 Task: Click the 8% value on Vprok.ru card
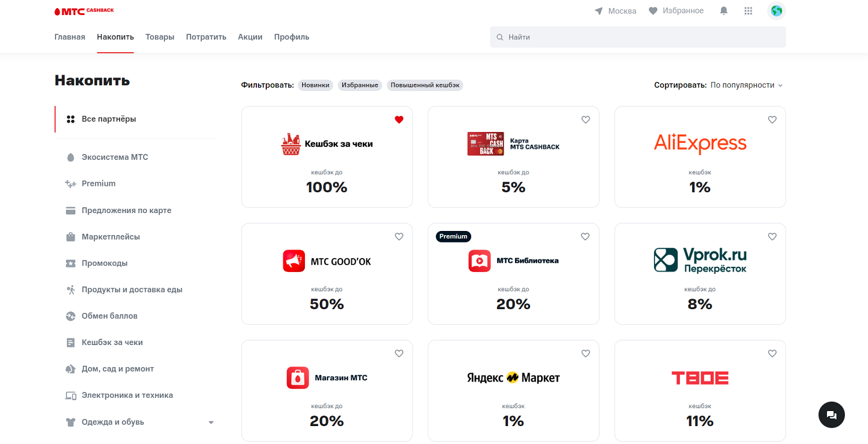pos(700,304)
